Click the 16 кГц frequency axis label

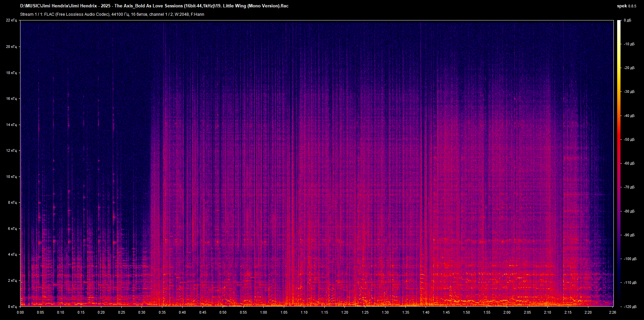click(12, 98)
